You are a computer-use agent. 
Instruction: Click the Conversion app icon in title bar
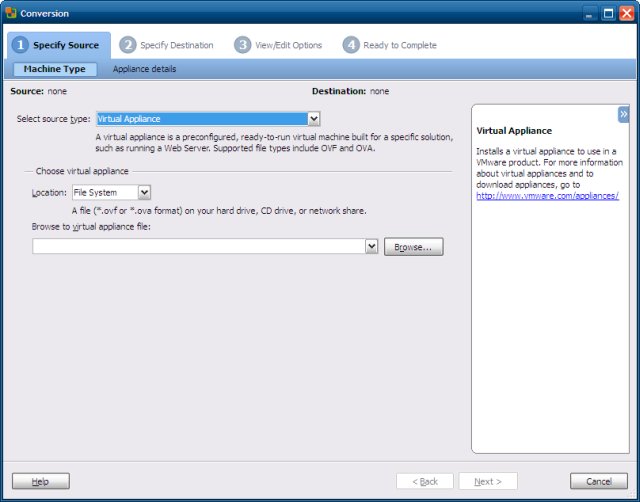[11, 13]
